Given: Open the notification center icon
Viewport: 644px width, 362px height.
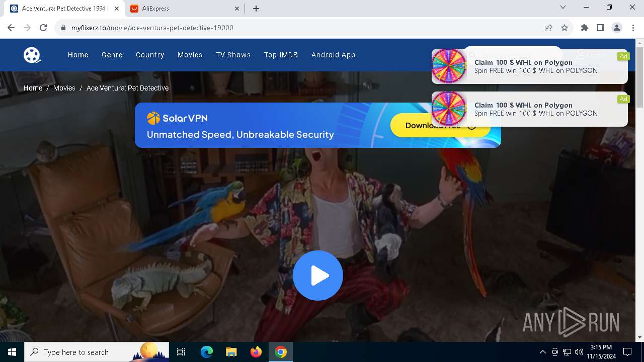Looking at the screenshot, I should (x=628, y=352).
